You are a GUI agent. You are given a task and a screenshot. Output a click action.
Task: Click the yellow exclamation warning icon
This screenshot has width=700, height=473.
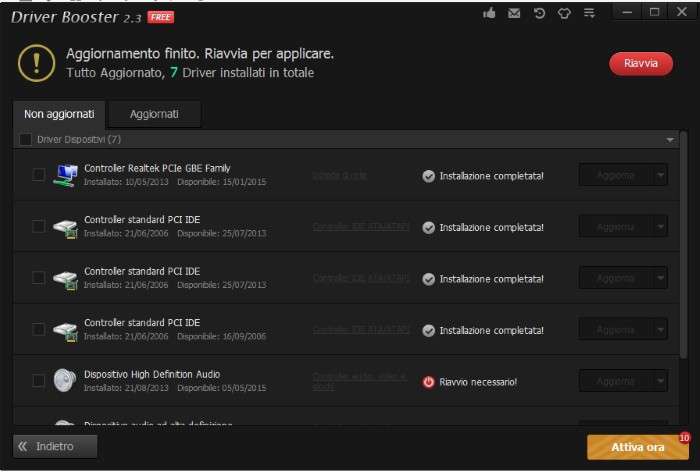pos(37,63)
